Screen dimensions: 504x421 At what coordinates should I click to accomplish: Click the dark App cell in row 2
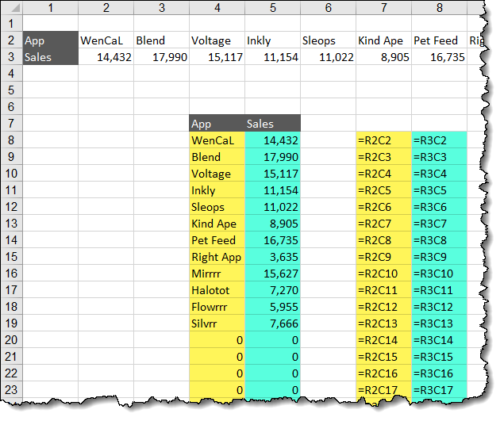pyautogui.click(x=50, y=40)
